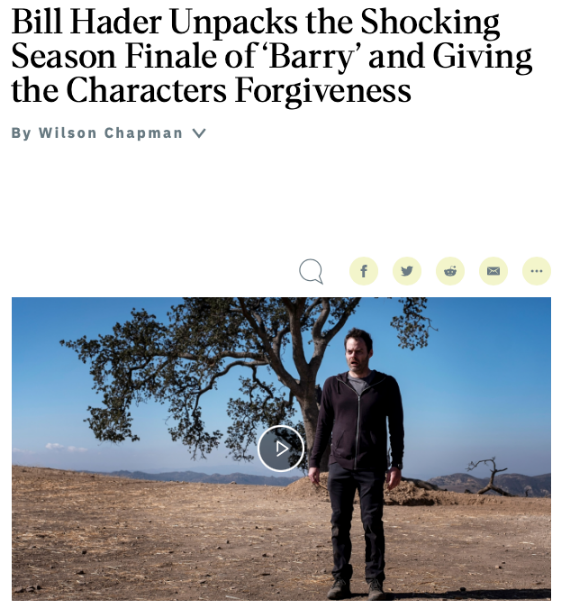Screen dimensions: 561x605
Task: Email the article using envelope icon
Action: coord(493,271)
